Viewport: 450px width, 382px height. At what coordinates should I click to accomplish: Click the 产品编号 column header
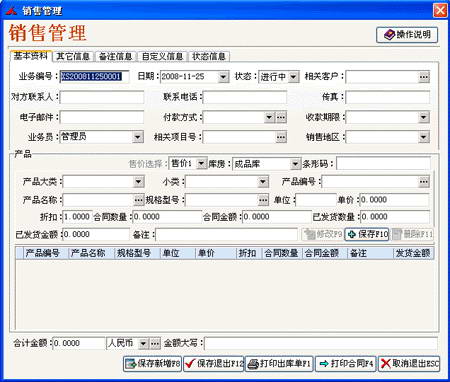45,253
